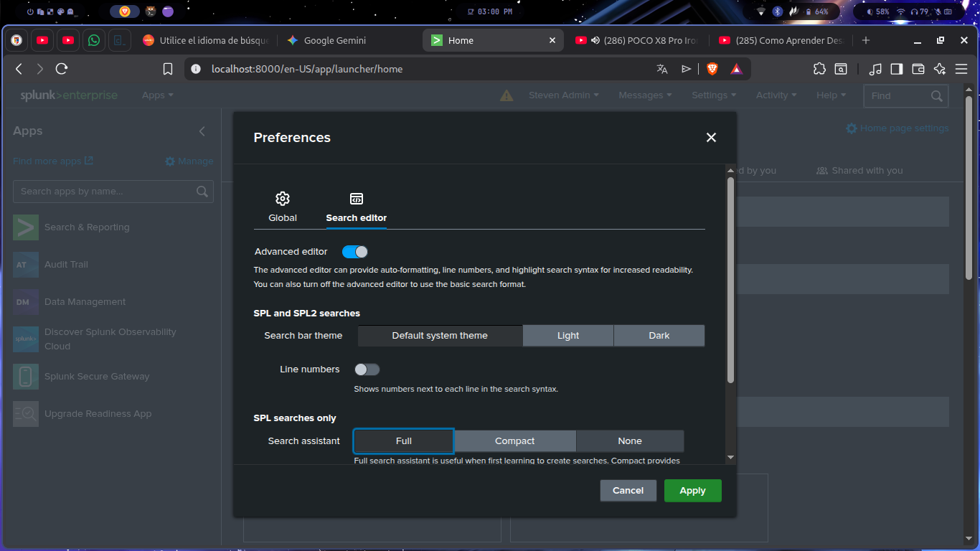The image size is (980, 551).
Task: Choose Light search bar theme
Action: (x=567, y=336)
